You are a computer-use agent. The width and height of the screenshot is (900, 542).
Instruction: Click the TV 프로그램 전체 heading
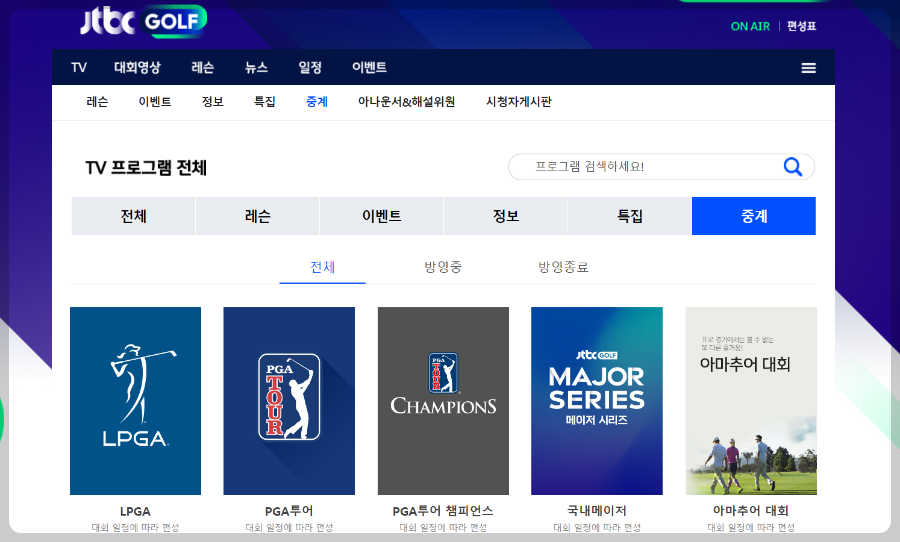tap(146, 168)
